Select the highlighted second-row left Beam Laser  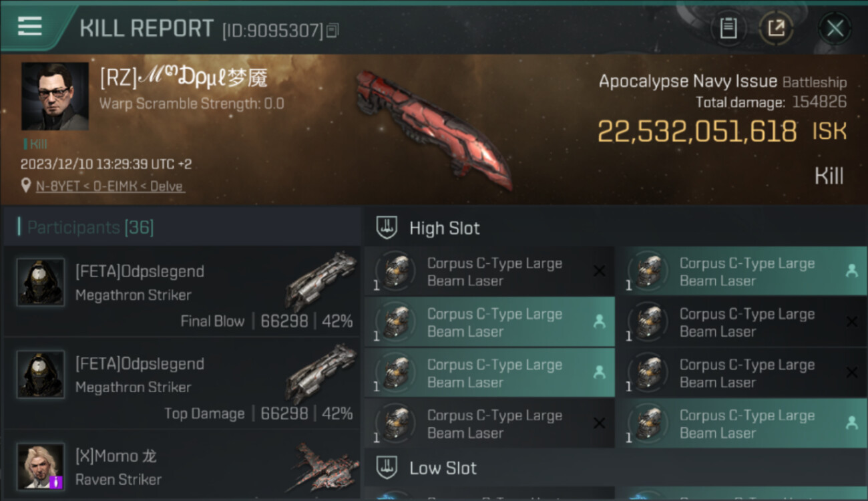pyautogui.click(x=489, y=322)
